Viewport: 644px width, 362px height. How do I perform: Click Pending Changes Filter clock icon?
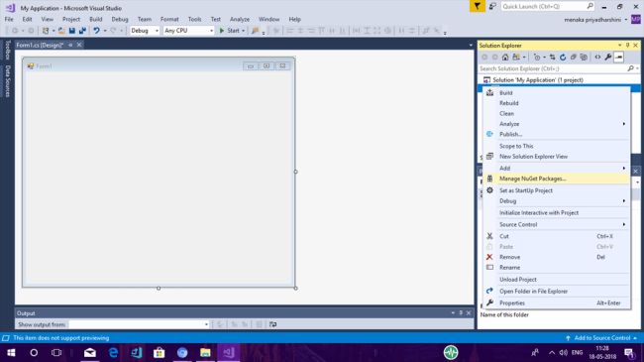537,58
